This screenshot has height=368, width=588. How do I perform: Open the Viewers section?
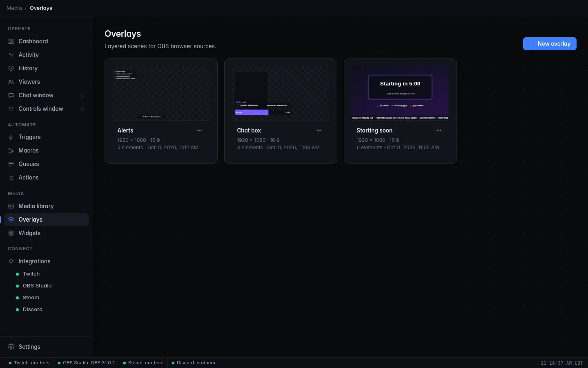[46, 82]
